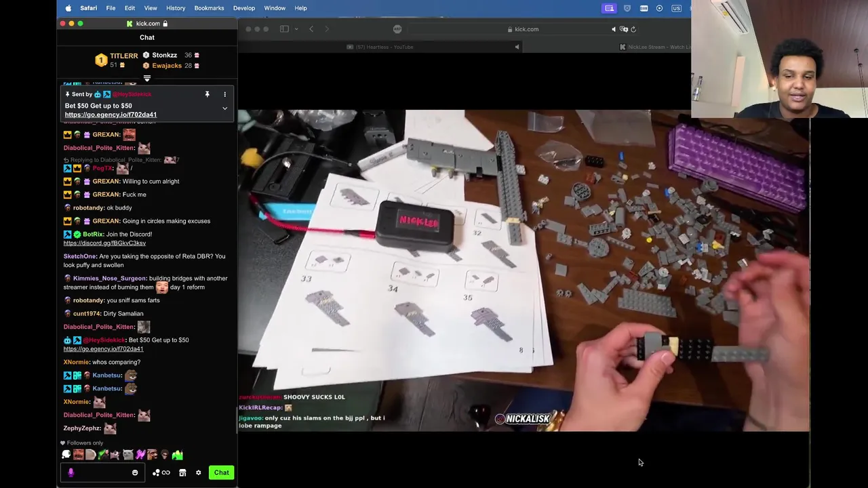The image size is (868, 488).
Task: Select the laughing man emote
Action: [79, 455]
